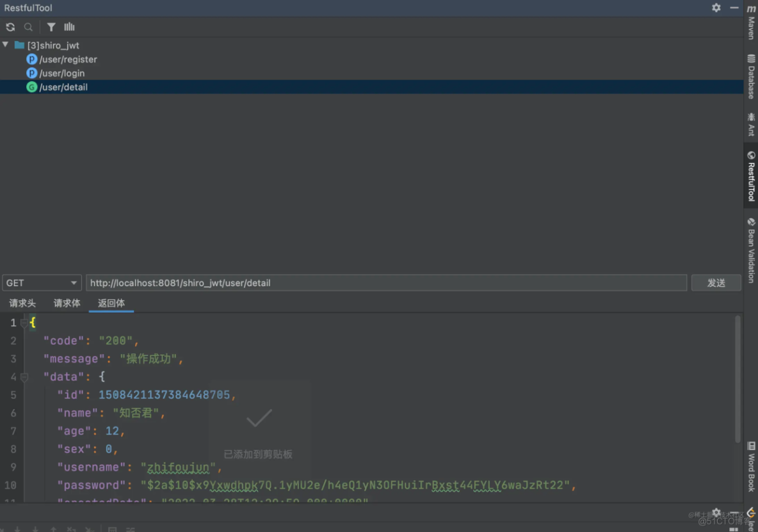Click the funnel filter icon
Viewport: 758px width, 532px height.
(51, 27)
